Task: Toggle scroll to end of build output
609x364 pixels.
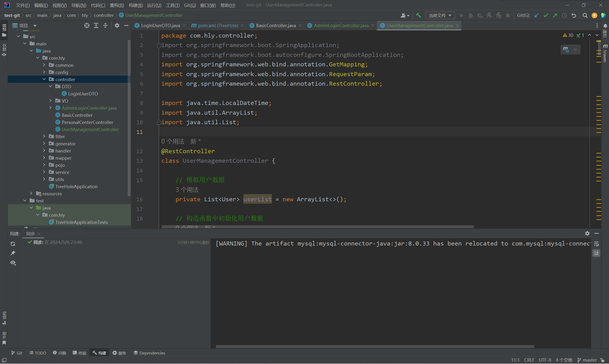Action: (596, 253)
